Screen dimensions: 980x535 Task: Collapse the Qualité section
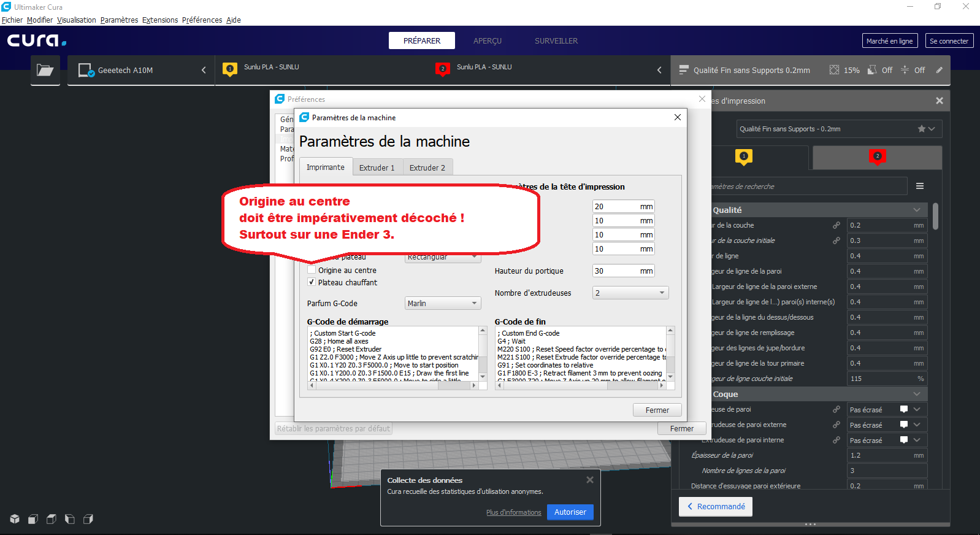click(x=916, y=210)
